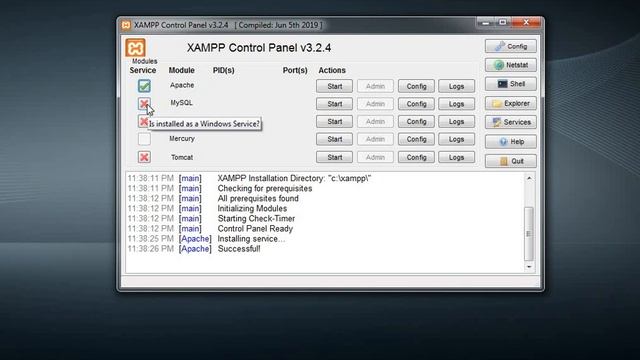This screenshot has width=640, height=360.
Task: Open Netstat from the right panel
Action: click(x=511, y=65)
